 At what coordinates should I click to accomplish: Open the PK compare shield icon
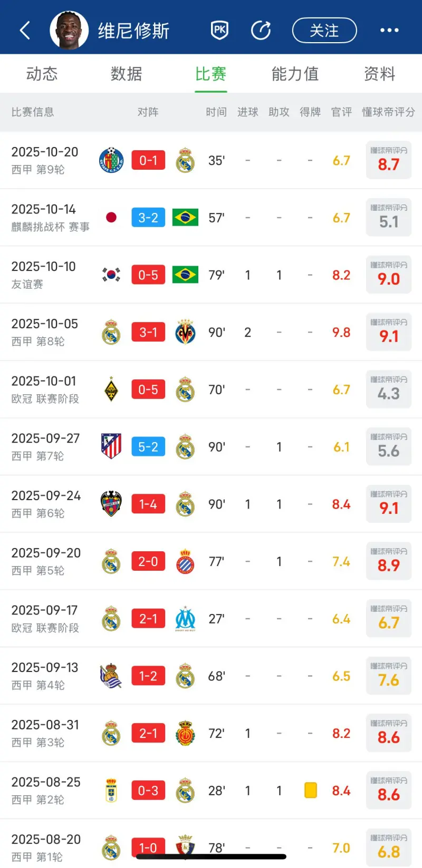pos(219,30)
